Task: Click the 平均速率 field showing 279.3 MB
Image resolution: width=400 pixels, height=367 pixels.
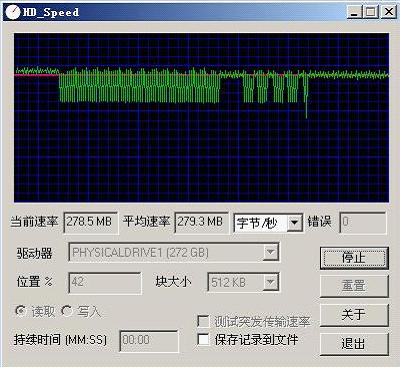Action: coord(201,222)
